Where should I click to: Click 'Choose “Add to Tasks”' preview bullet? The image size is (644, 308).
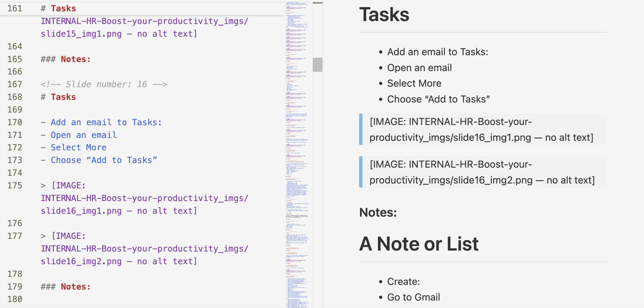click(x=438, y=99)
